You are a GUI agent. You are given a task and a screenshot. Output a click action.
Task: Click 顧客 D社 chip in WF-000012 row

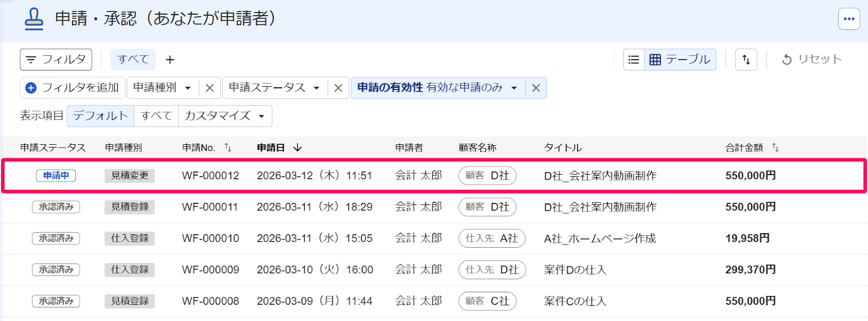pos(487,176)
